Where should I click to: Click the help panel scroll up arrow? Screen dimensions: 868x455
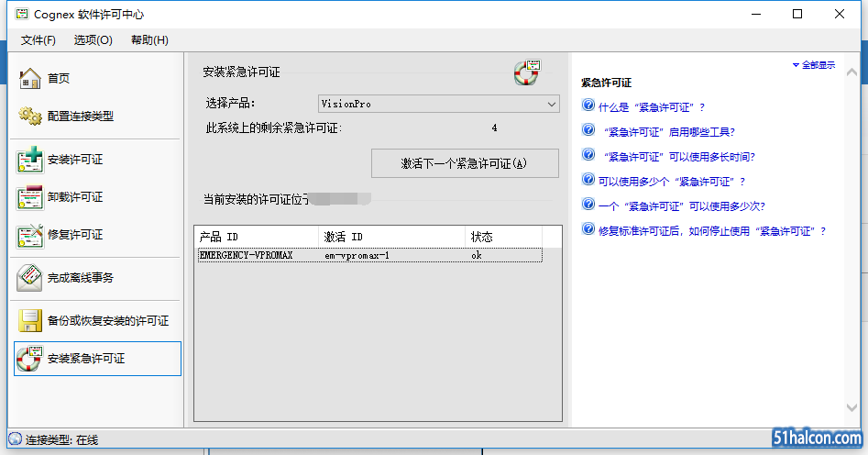pos(852,72)
